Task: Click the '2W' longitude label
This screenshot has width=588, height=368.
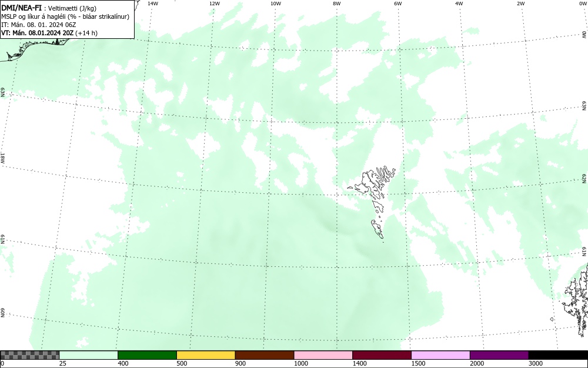Action: coord(520,4)
